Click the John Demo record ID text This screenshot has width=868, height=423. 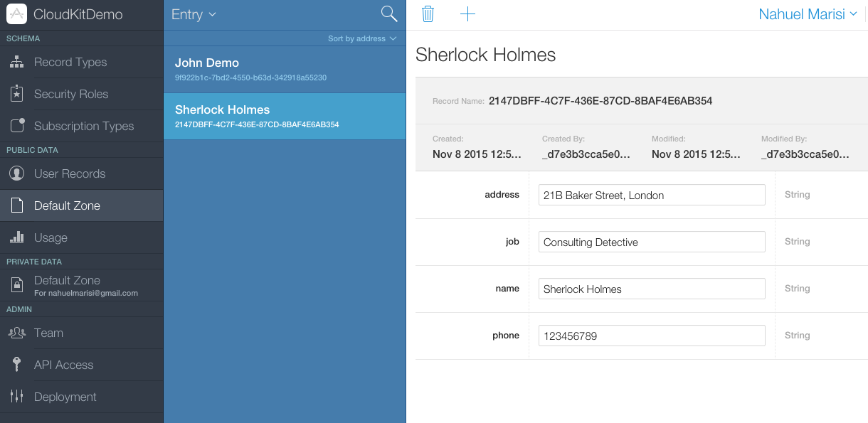[250, 77]
